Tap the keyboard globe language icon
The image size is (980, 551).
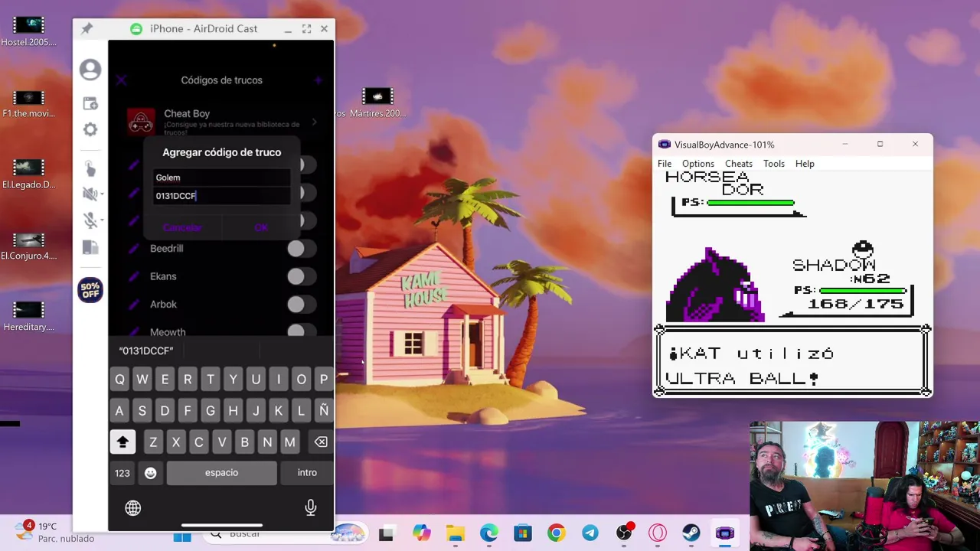coord(133,508)
